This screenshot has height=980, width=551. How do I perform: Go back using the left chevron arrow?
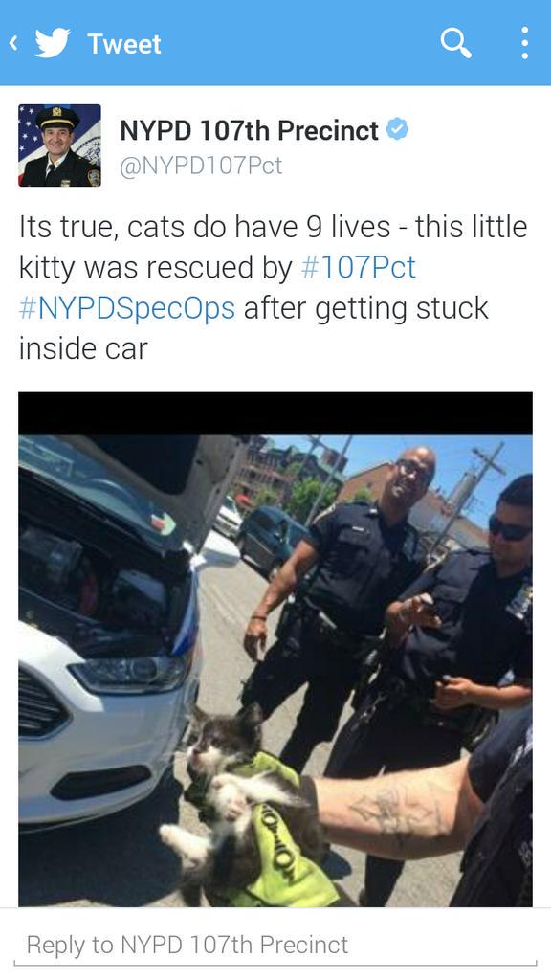(13, 43)
